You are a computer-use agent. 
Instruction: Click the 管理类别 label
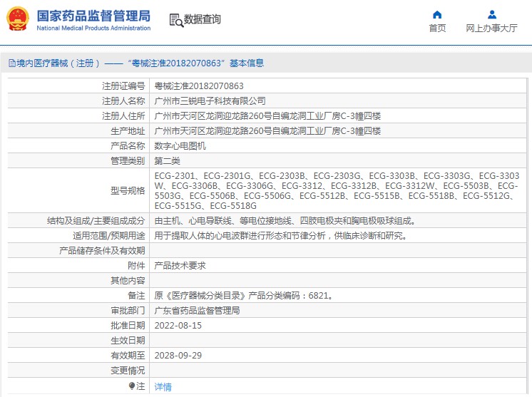pos(128,160)
